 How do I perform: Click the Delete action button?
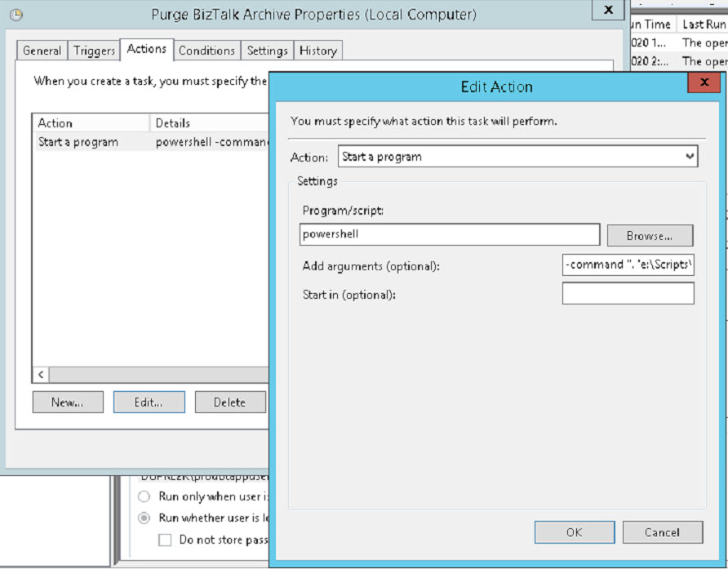click(229, 402)
